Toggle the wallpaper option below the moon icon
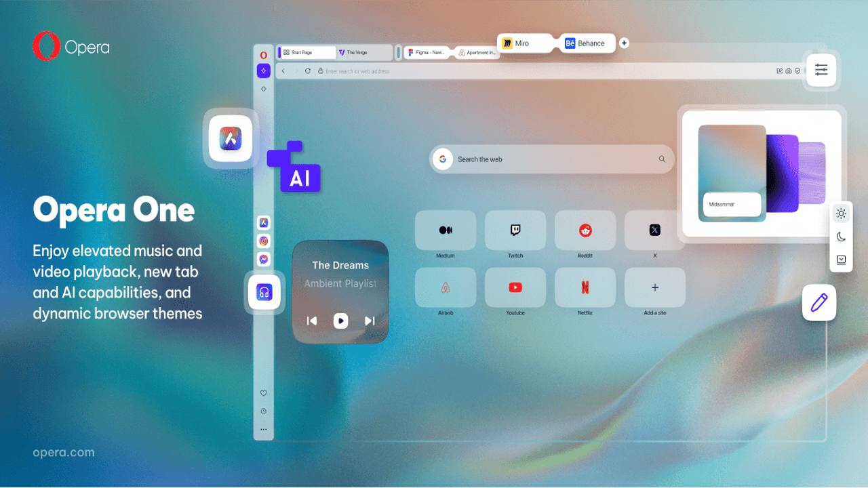The image size is (868, 488). [841, 259]
